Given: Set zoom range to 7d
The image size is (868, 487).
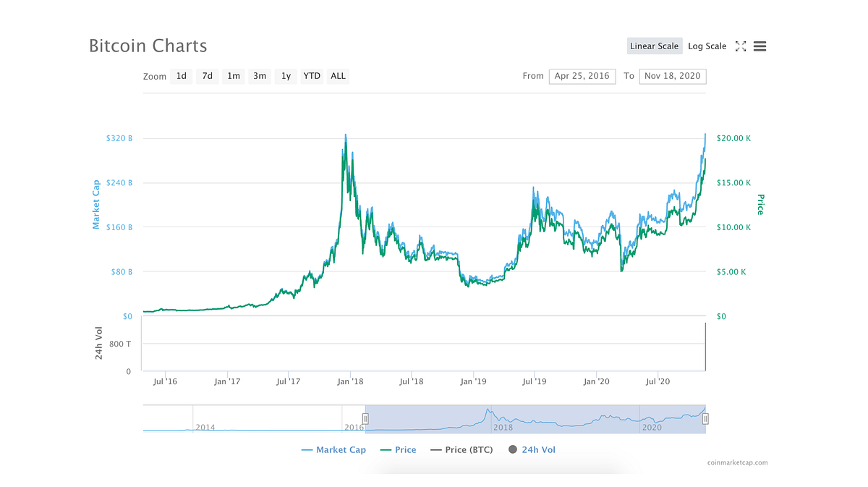Looking at the screenshot, I should [x=208, y=76].
